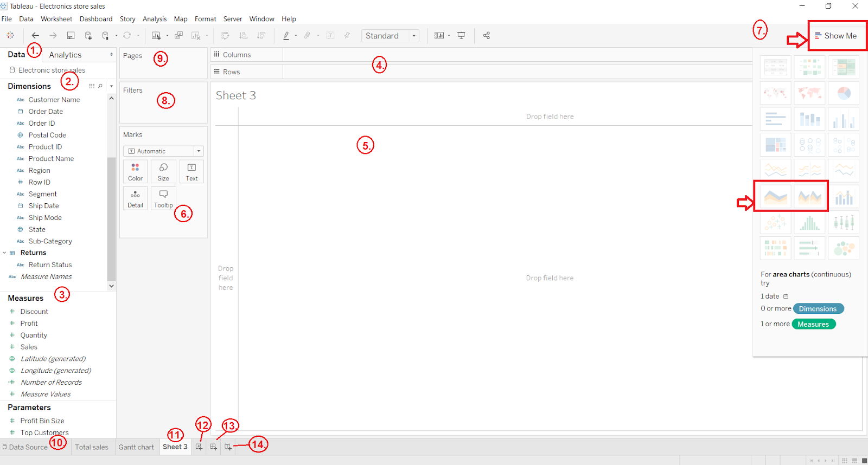This screenshot has width=868, height=465.
Task: Share the workbook with the share icon
Action: [487, 36]
